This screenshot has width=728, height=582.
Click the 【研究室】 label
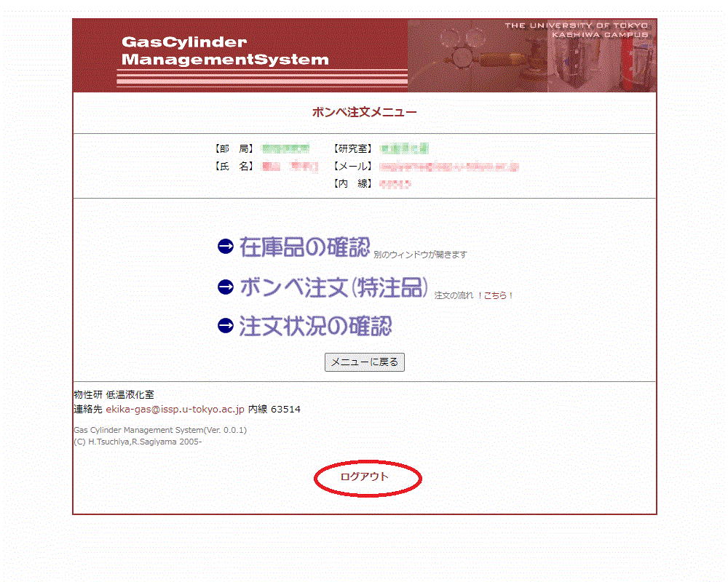(x=352, y=148)
